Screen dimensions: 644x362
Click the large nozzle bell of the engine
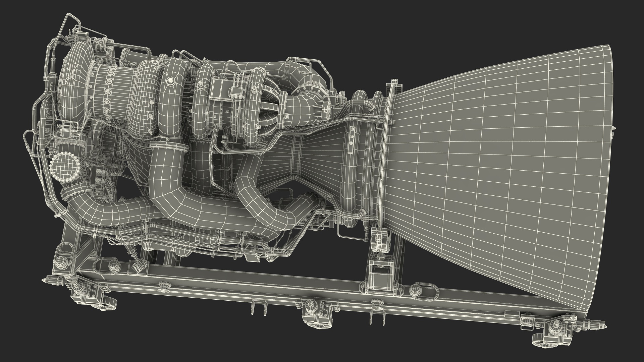503,168
